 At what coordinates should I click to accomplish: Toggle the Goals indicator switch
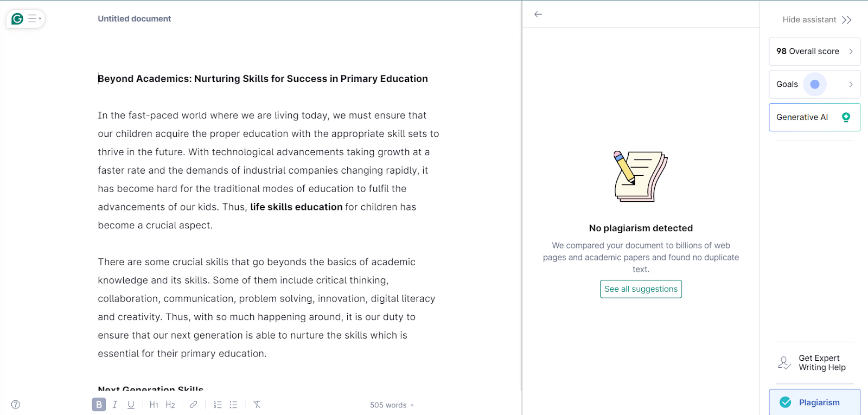pyautogui.click(x=815, y=84)
